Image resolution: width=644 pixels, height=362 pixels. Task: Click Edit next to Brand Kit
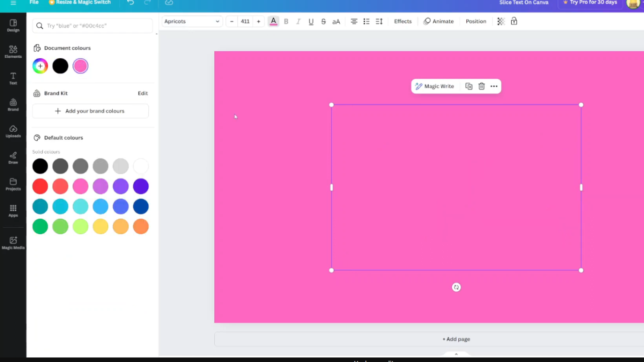(143, 94)
